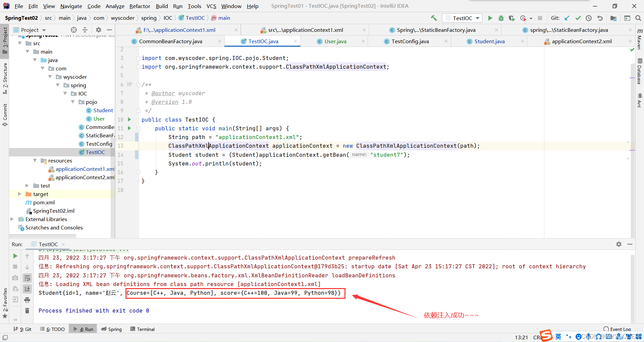
Task: Close the TestIOC.java editor tab
Action: pyautogui.click(x=296, y=41)
